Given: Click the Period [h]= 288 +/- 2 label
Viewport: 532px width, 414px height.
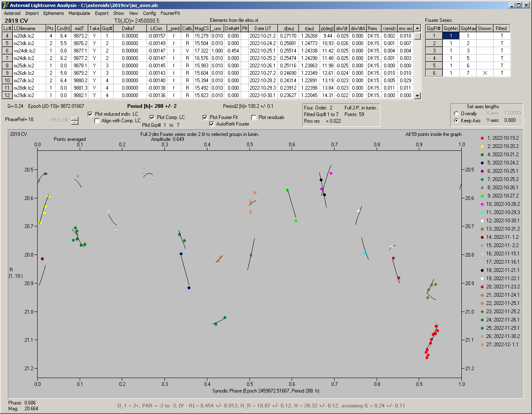Looking at the screenshot, I should (x=152, y=106).
